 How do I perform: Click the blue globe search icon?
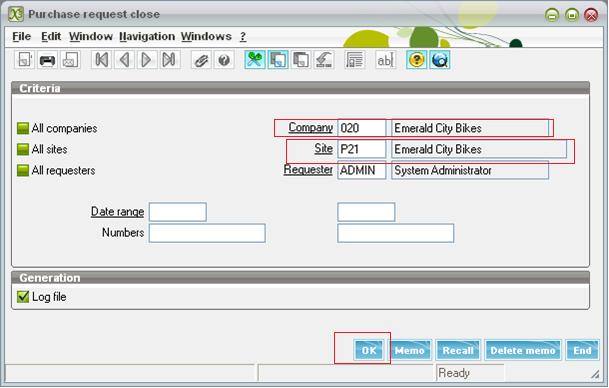tap(440, 60)
